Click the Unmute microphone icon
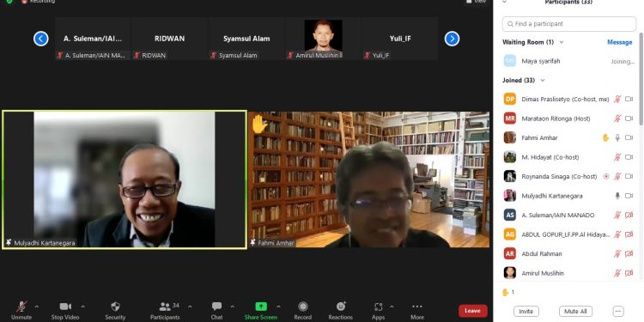The height and width of the screenshot is (322, 644). pyautogui.click(x=21, y=307)
